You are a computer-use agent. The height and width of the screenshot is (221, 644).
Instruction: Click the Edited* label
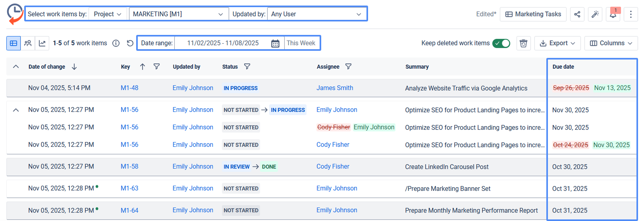tap(486, 14)
